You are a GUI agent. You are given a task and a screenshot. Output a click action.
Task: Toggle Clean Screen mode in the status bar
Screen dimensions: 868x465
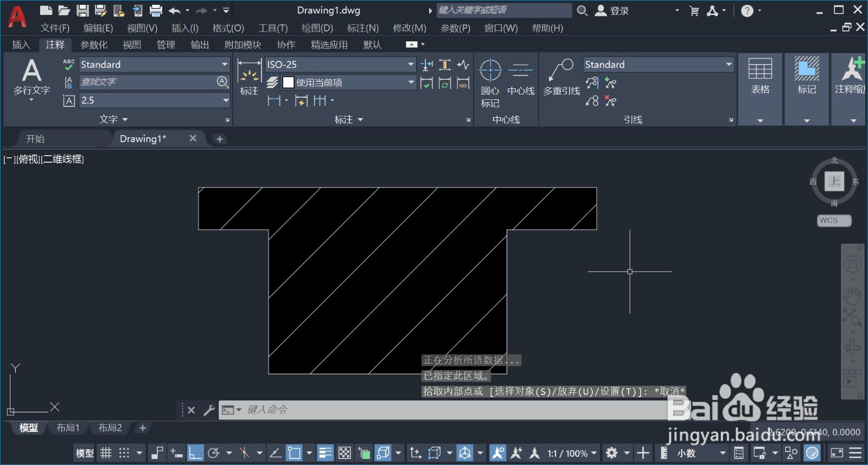coord(837,453)
